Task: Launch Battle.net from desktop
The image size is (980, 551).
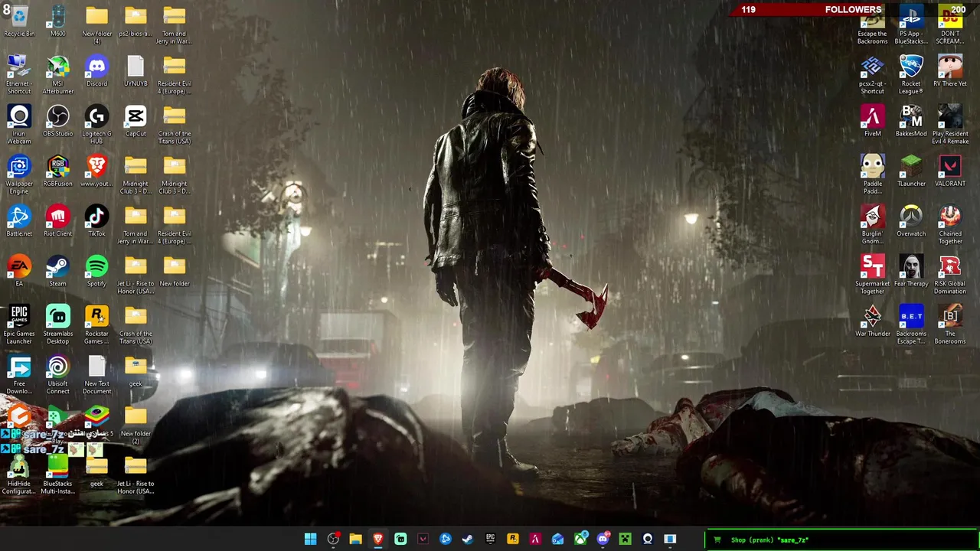Action: (x=19, y=221)
